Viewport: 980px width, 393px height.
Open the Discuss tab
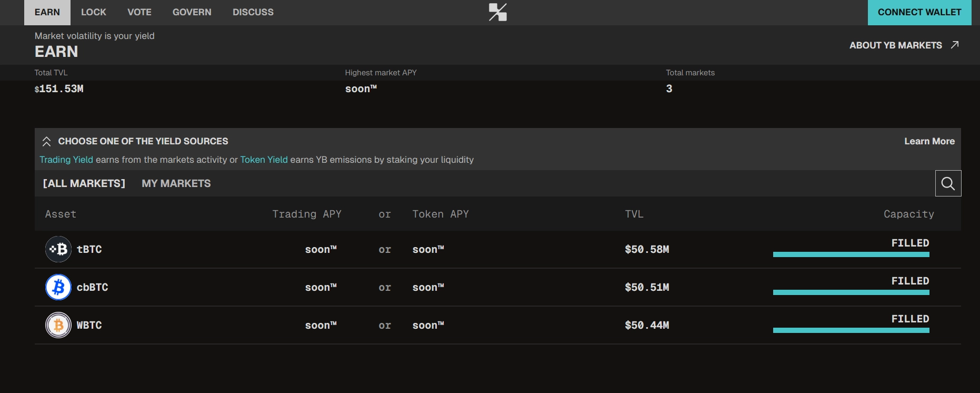coord(253,12)
